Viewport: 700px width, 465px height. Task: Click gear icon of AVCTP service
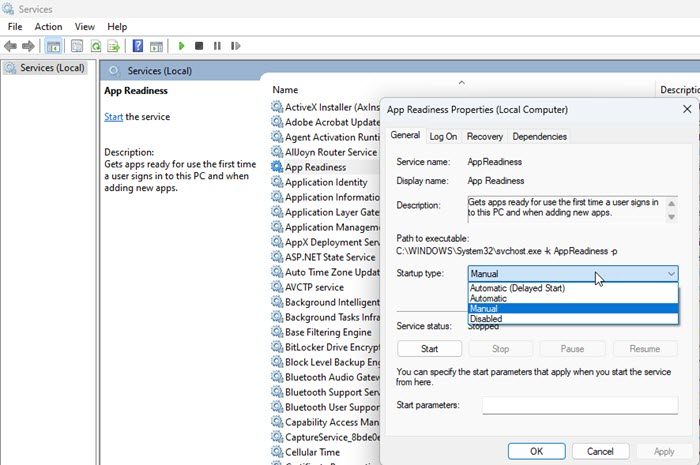(277, 287)
